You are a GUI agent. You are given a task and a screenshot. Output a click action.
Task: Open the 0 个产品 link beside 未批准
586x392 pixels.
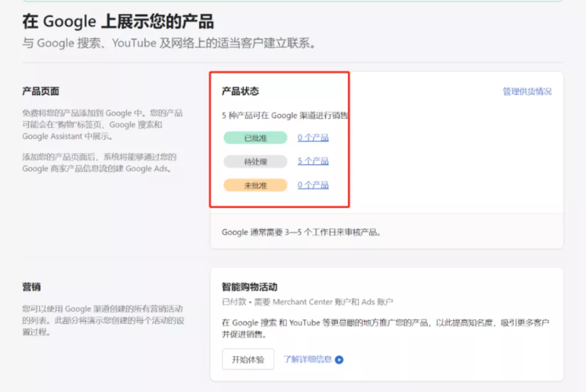coord(313,185)
